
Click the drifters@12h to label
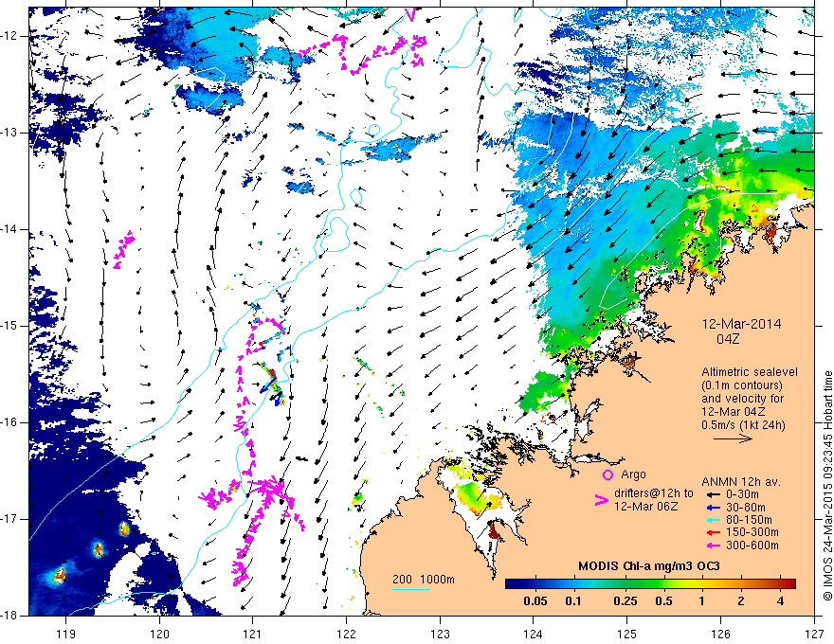(654, 493)
